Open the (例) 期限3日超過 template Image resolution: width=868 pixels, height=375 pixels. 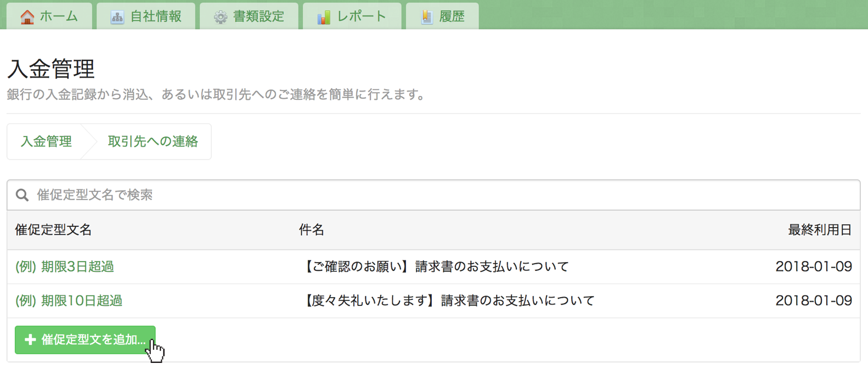coord(65,267)
